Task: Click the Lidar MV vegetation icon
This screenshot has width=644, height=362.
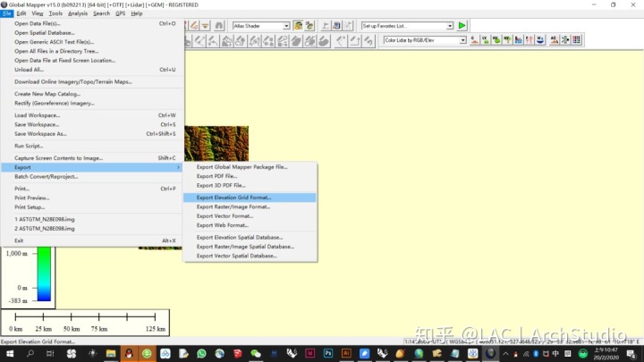Action: tap(496, 40)
